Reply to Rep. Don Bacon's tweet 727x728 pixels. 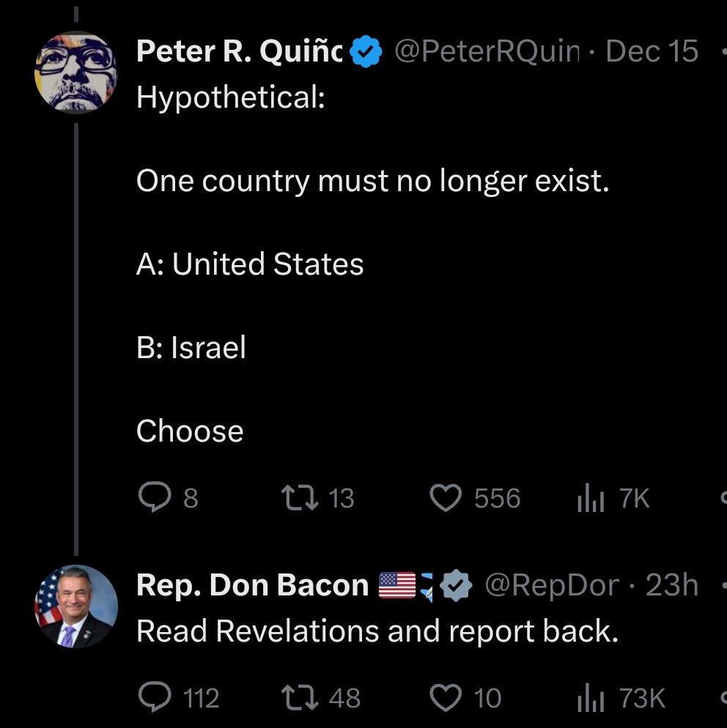155,697
